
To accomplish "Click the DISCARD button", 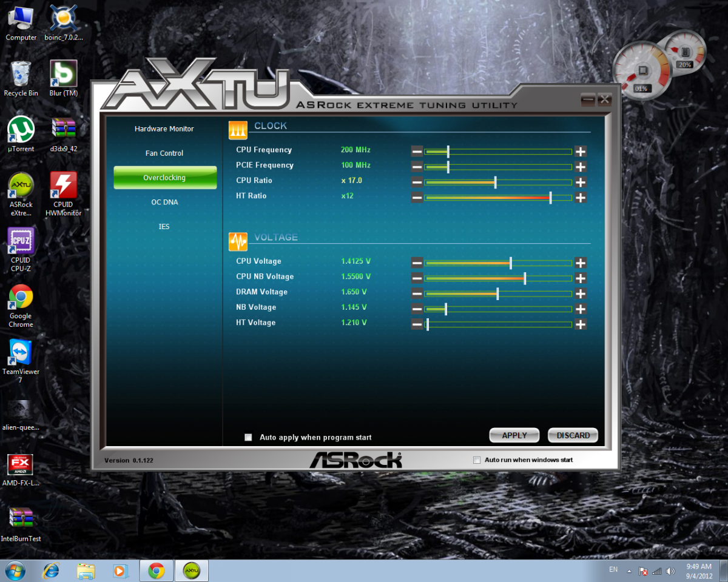I will (x=573, y=435).
